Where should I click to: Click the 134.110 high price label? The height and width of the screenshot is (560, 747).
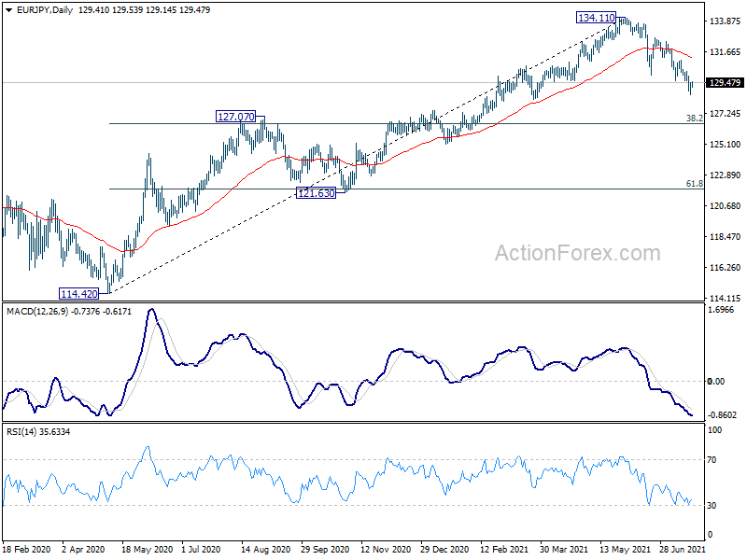(596, 18)
